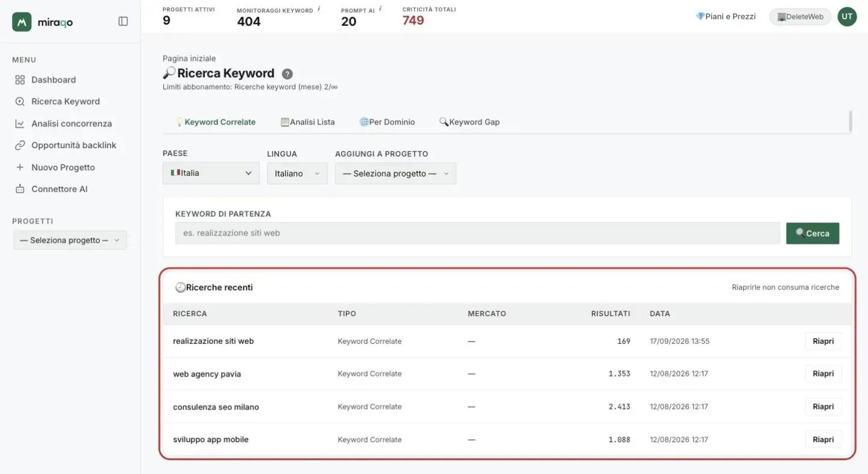Reopen the realizzazione siti web search
The image size is (868, 474).
coord(823,341)
